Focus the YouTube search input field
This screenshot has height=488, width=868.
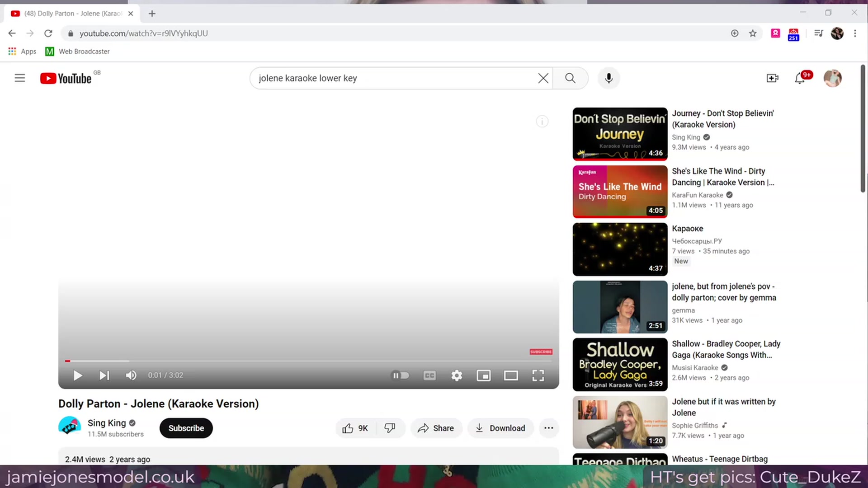point(396,78)
